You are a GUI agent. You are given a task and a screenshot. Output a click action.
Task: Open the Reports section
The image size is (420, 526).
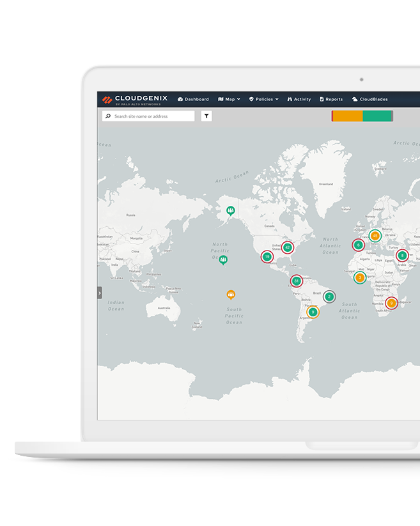tap(331, 99)
